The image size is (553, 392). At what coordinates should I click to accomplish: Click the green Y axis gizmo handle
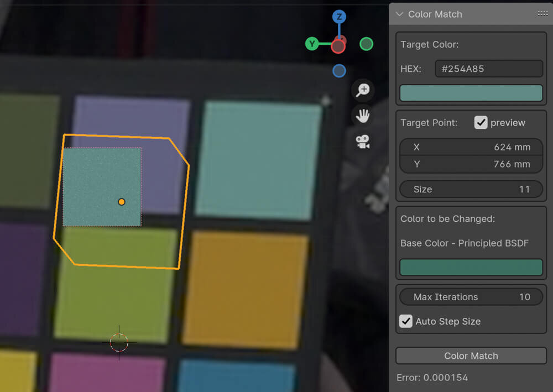pos(312,44)
